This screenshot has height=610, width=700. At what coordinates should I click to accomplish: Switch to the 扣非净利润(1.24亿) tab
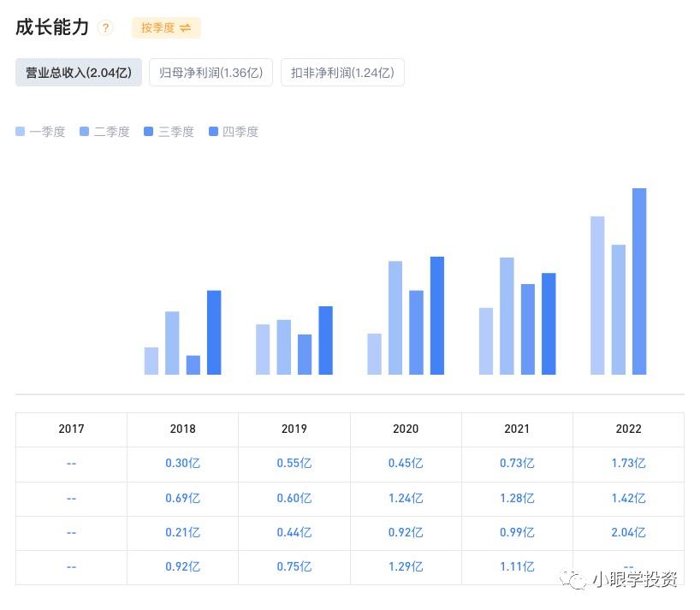tap(342, 72)
